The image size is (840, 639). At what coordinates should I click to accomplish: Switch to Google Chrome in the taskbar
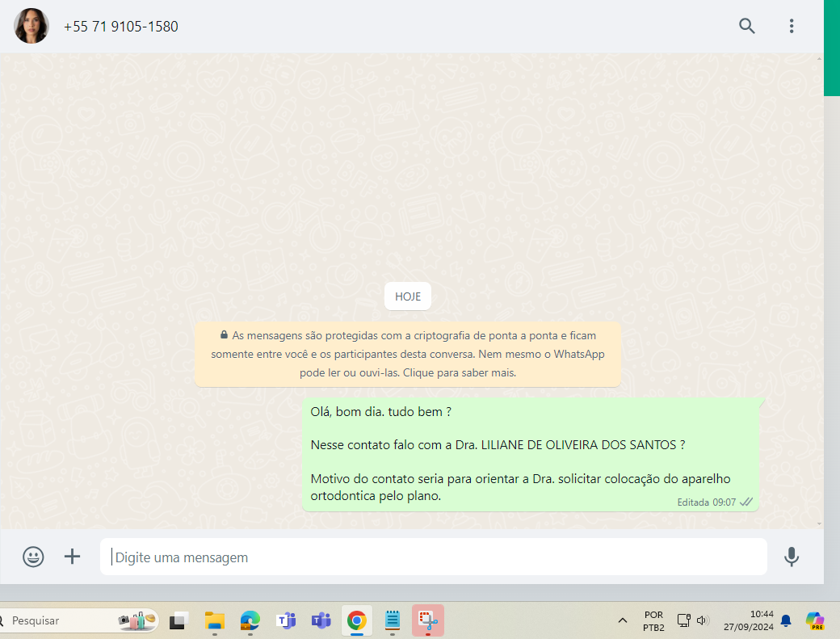click(357, 620)
